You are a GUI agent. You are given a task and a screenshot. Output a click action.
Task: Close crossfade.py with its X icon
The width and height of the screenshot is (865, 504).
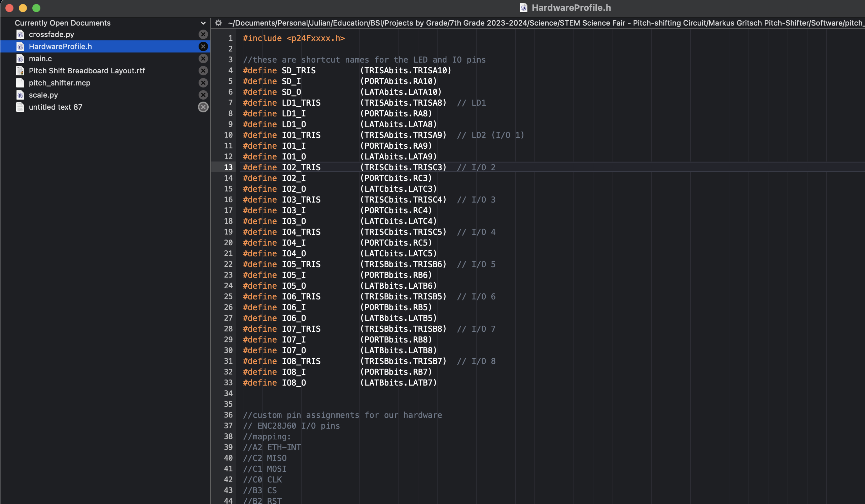[x=203, y=34]
